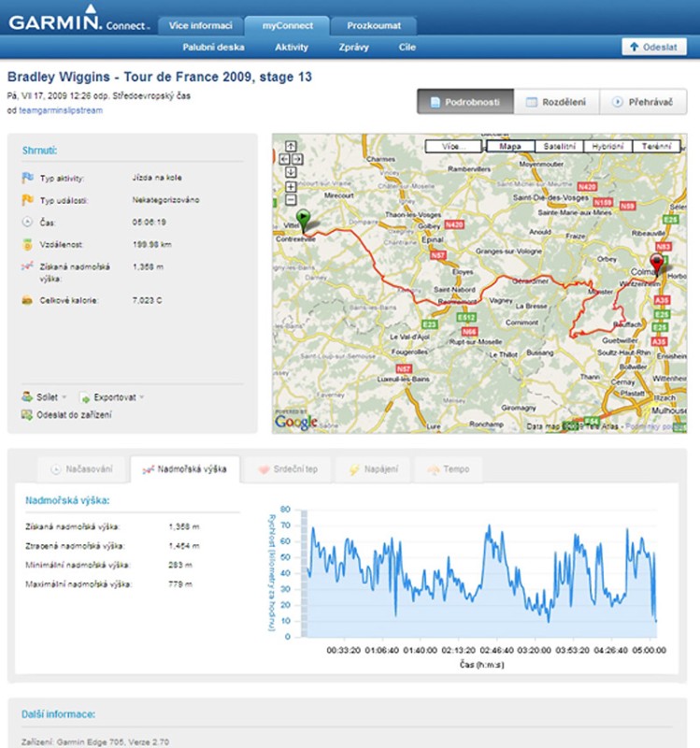Click the event type flag icon
The height and width of the screenshot is (748, 700).
coord(27,200)
